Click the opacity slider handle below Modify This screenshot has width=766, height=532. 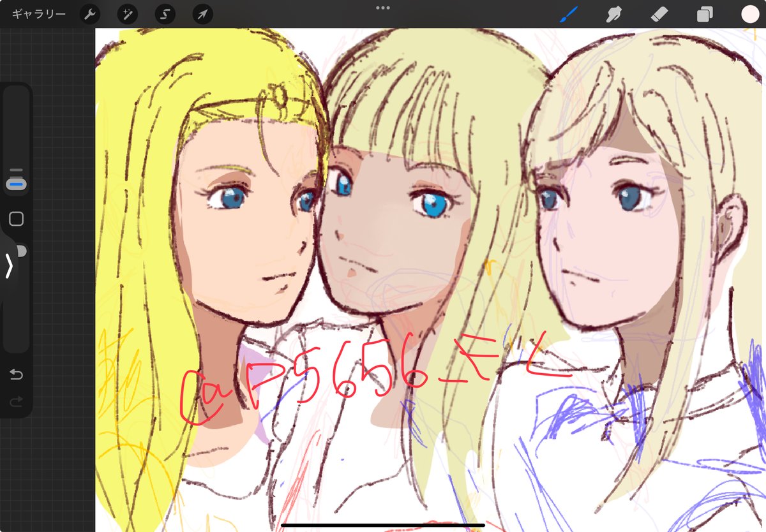click(21, 251)
